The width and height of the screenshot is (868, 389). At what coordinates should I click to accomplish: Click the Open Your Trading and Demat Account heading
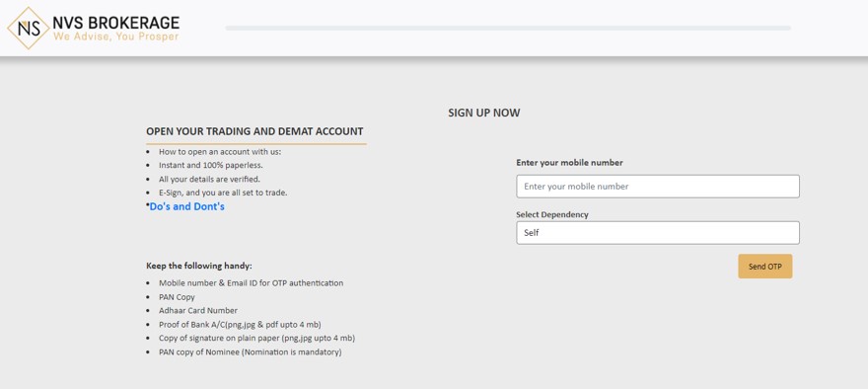254,132
